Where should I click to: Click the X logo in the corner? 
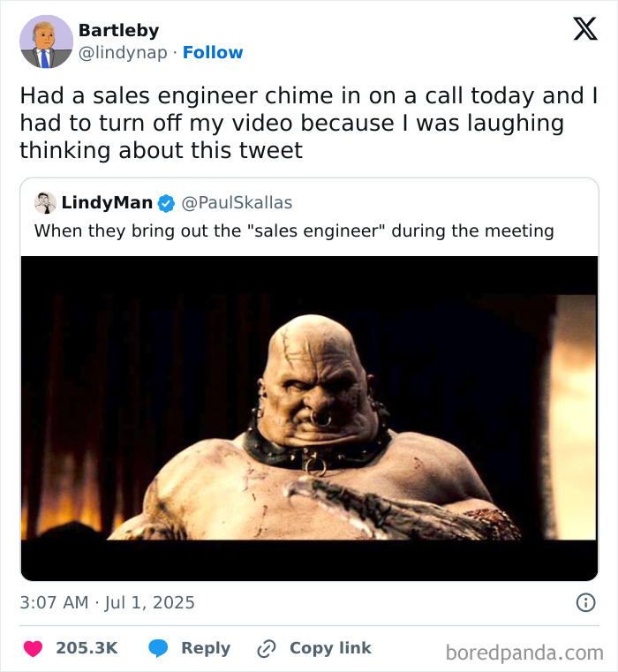tap(584, 31)
